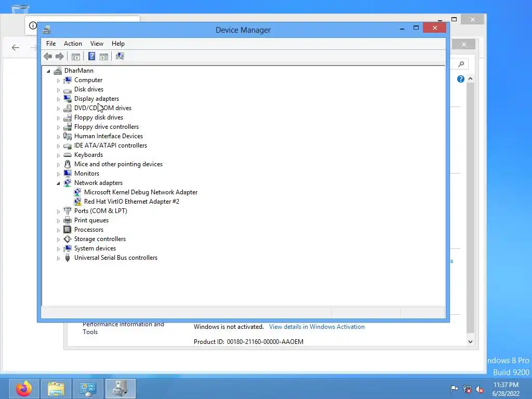Open the File menu

(51, 44)
